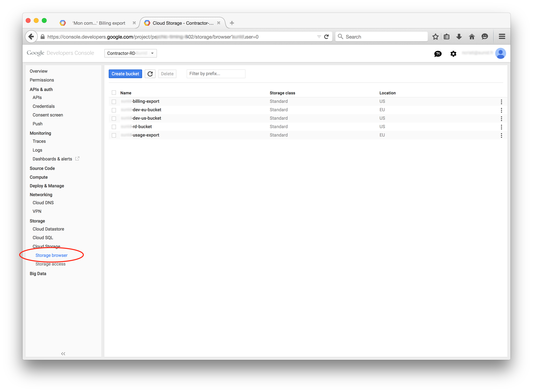Viewport: 533px width, 392px height.
Task: Open more options for usage-export row
Action: pos(501,135)
